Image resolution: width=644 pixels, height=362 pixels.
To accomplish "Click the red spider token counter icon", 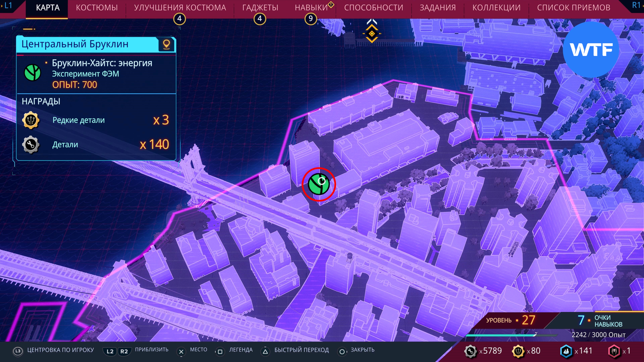I will pos(614,351).
